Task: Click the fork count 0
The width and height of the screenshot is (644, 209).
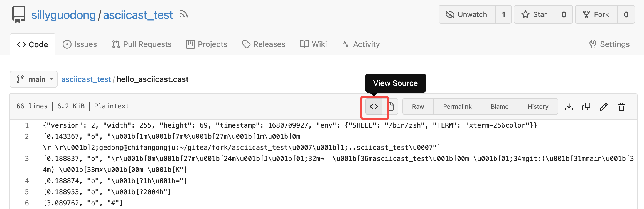Action: tap(626, 14)
